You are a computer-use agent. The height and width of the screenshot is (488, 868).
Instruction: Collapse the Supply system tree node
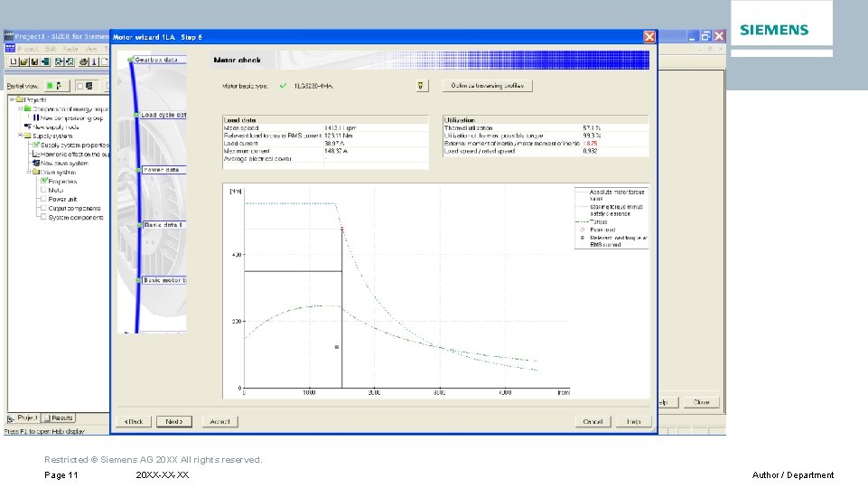(20, 136)
